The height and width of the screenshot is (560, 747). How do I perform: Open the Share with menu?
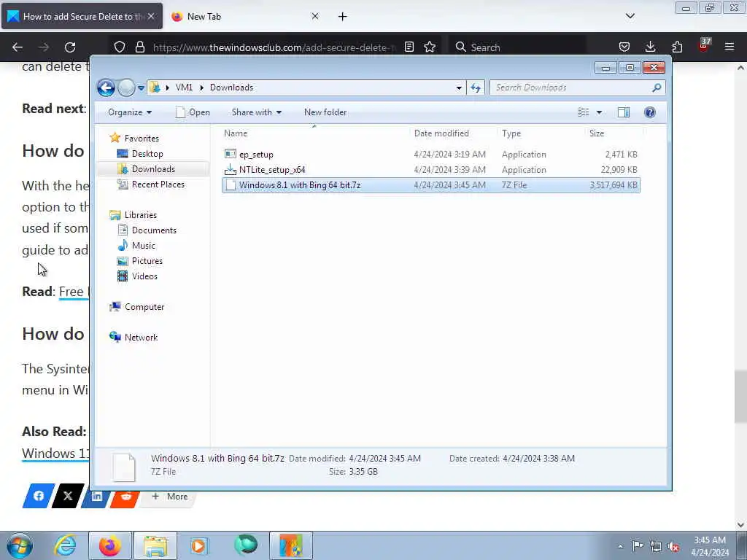[256, 112]
